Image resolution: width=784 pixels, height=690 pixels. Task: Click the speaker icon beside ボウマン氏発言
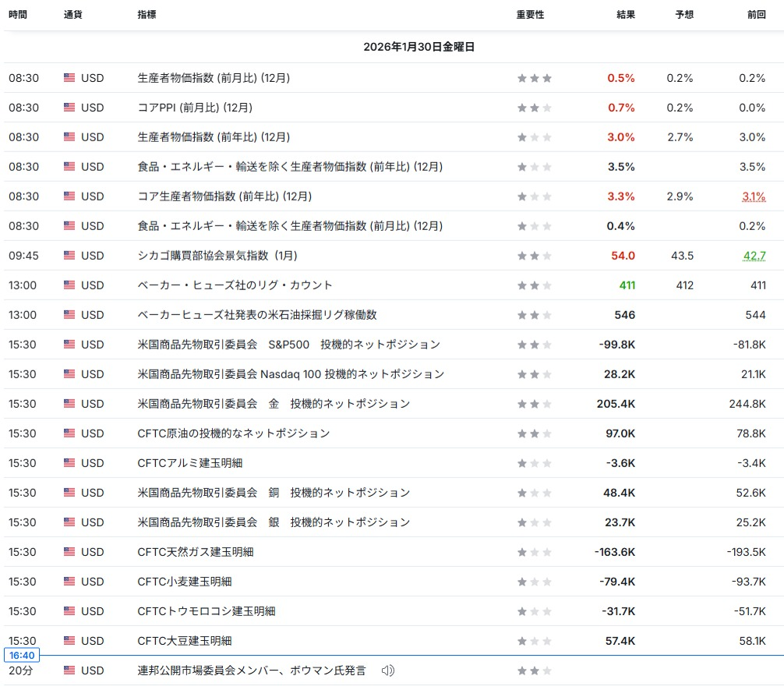(388, 671)
